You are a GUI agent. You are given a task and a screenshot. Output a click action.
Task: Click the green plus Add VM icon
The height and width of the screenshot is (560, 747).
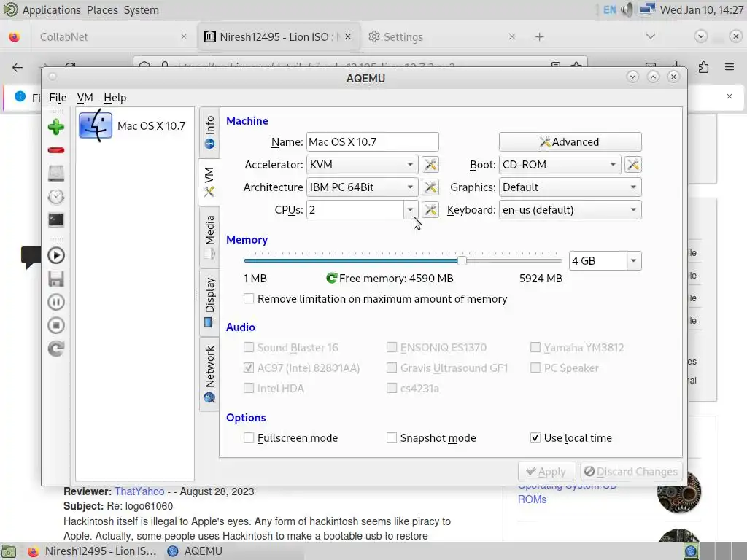click(x=55, y=127)
